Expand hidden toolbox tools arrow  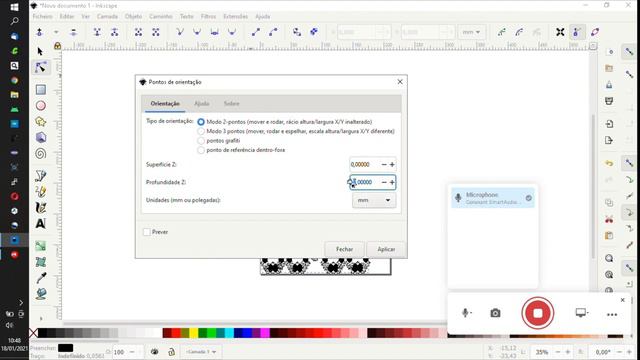[x=41, y=318]
